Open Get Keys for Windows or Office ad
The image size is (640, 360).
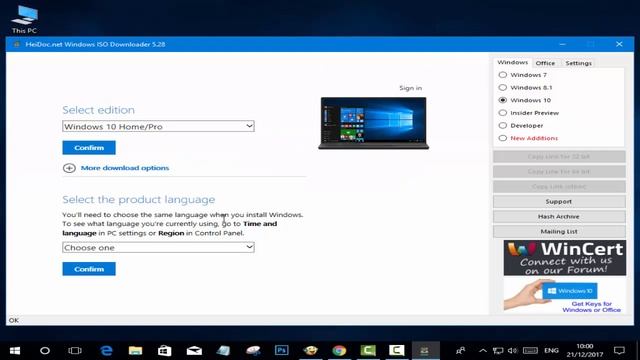[564, 296]
